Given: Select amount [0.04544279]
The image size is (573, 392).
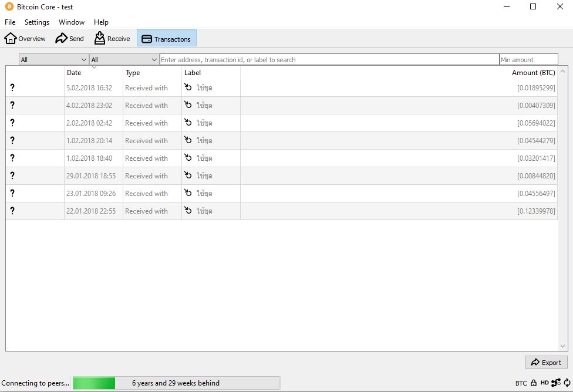Looking at the screenshot, I should pyautogui.click(x=536, y=140).
